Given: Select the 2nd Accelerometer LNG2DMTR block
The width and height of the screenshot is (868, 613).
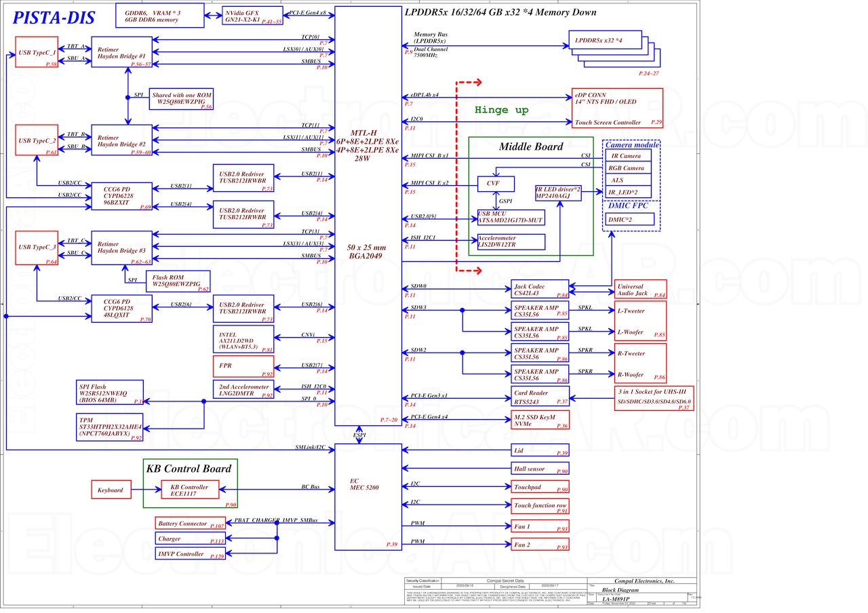Looking at the screenshot, I should click(243, 390).
